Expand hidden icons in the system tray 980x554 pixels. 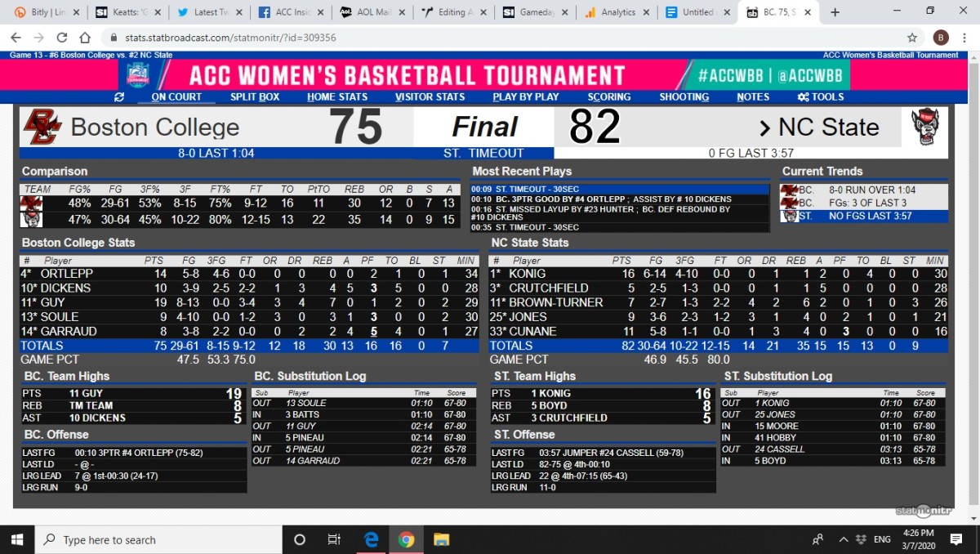(844, 539)
